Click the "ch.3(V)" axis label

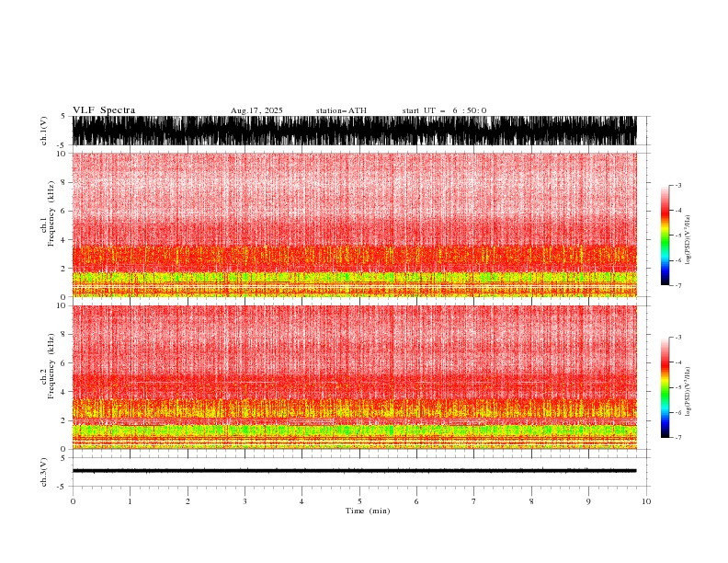[x=44, y=472]
